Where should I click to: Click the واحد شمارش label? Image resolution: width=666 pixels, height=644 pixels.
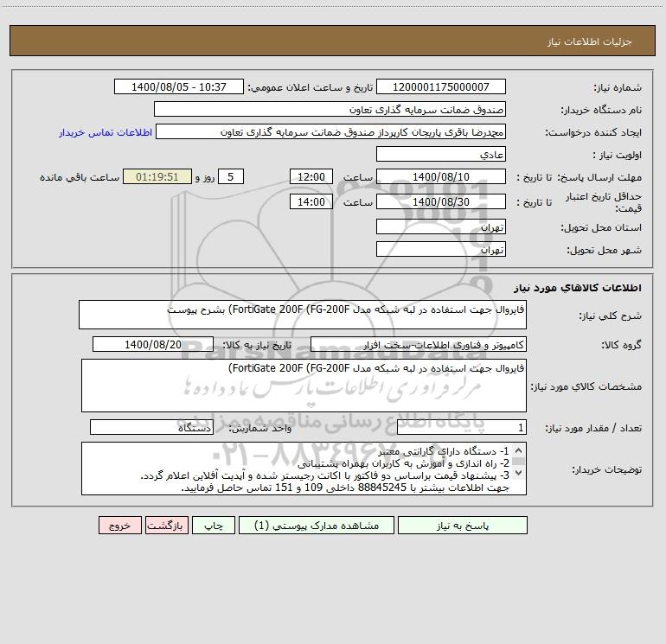pyautogui.click(x=260, y=429)
